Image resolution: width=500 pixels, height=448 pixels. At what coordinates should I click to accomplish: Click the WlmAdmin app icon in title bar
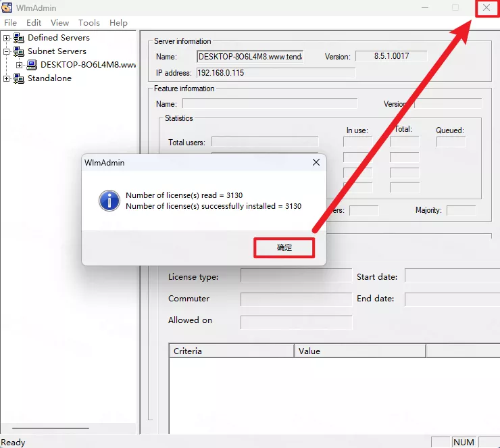(x=7, y=7)
